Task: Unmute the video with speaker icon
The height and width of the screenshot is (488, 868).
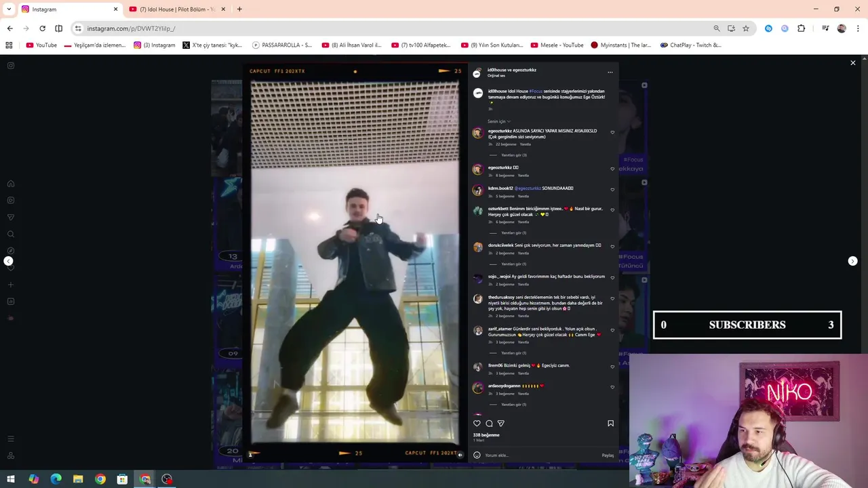Action: click(460, 455)
